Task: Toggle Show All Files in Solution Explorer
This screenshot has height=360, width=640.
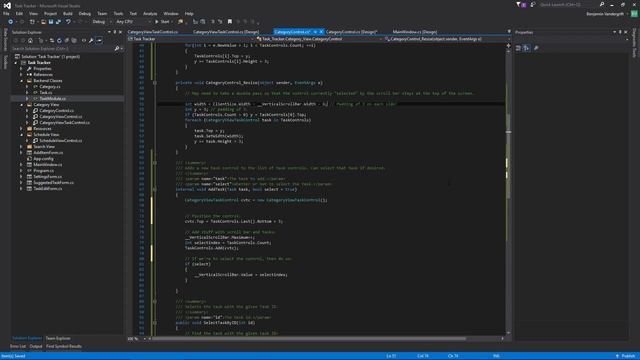Action: tap(74, 40)
